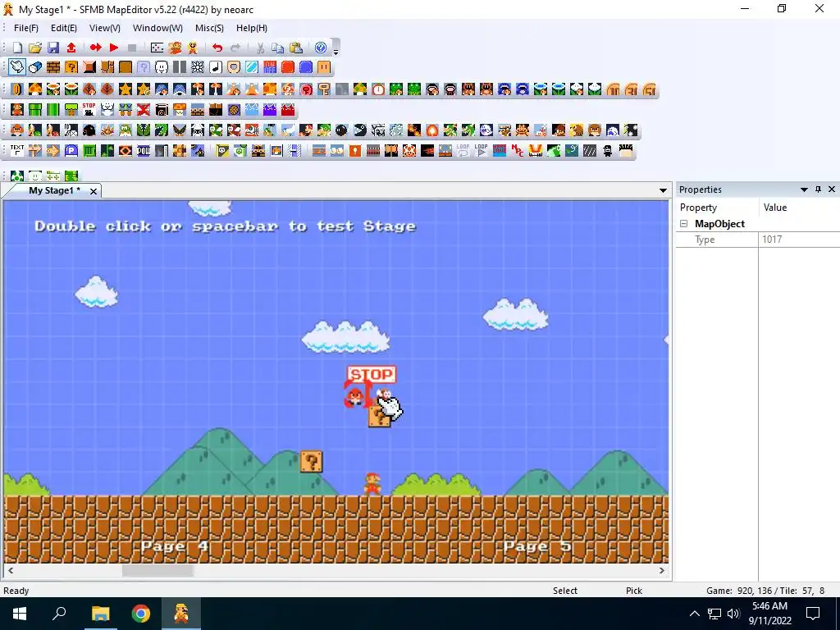Open Google Chrome from the taskbar
This screenshot has height=630, width=840.
[141, 614]
